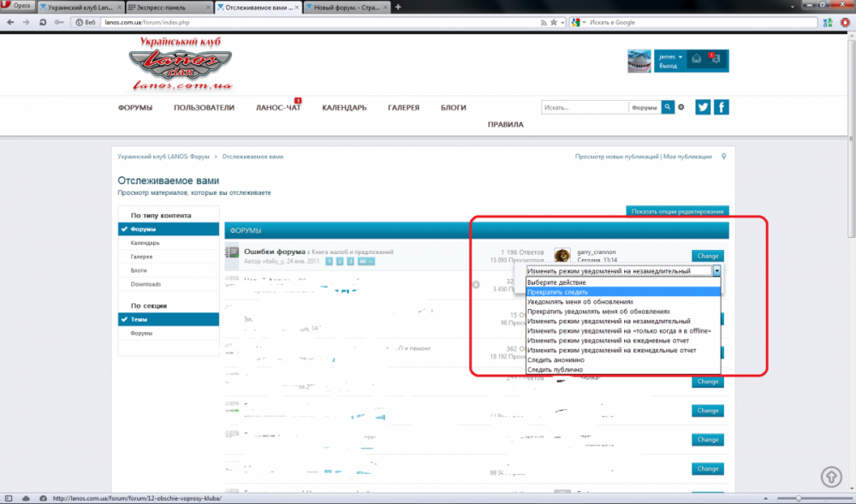Open the messages envelope icon
The width and height of the screenshot is (856, 504).
click(x=697, y=58)
